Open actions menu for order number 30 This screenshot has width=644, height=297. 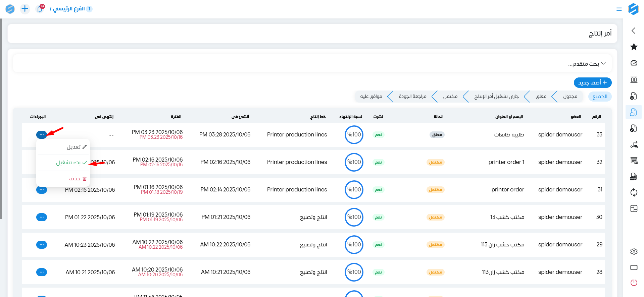click(42, 217)
